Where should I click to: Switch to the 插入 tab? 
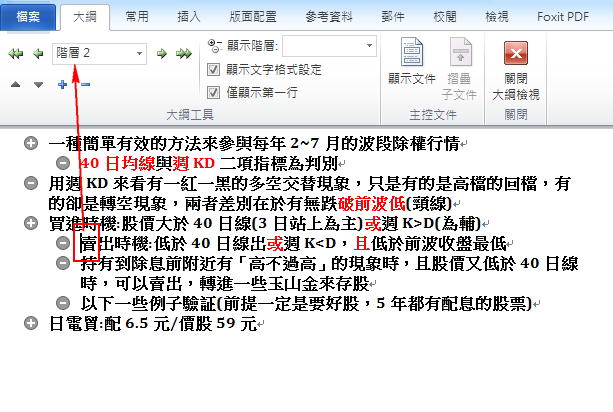tap(188, 17)
